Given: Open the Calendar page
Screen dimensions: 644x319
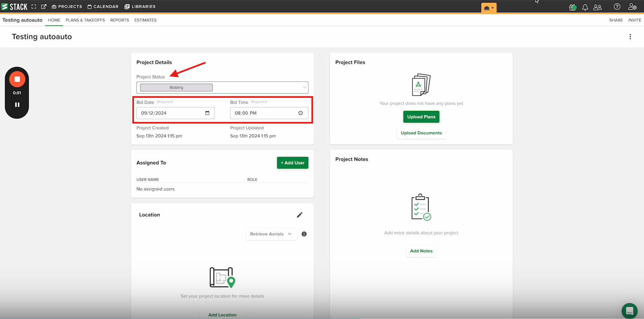Looking at the screenshot, I should pos(103,7).
